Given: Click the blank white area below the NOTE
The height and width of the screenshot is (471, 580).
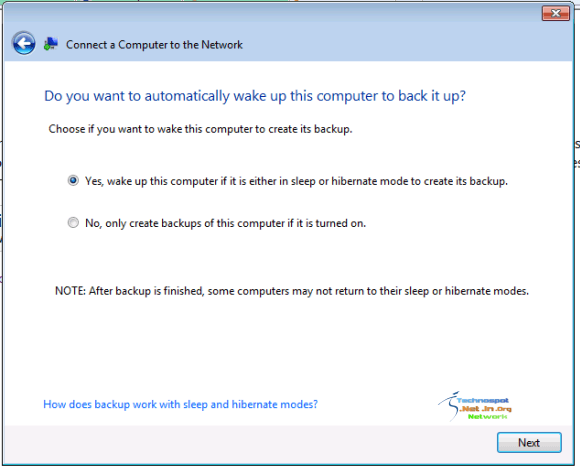Looking at the screenshot, I should [289, 344].
